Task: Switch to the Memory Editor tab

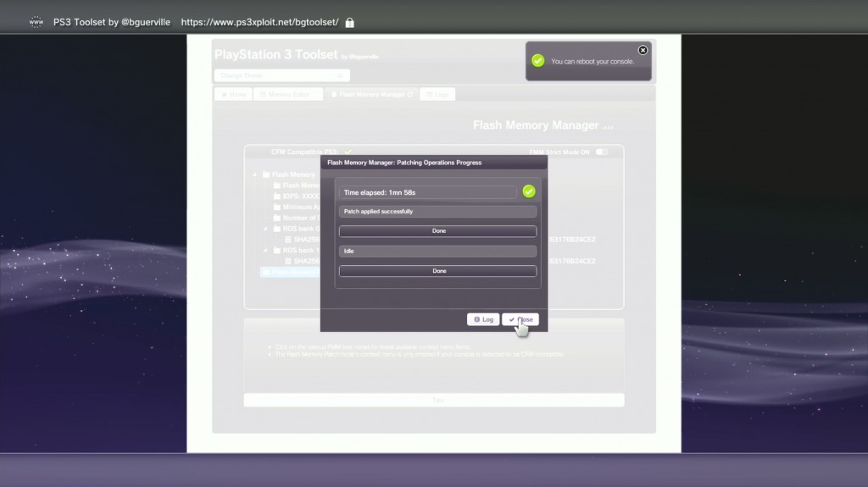Action: coord(288,95)
